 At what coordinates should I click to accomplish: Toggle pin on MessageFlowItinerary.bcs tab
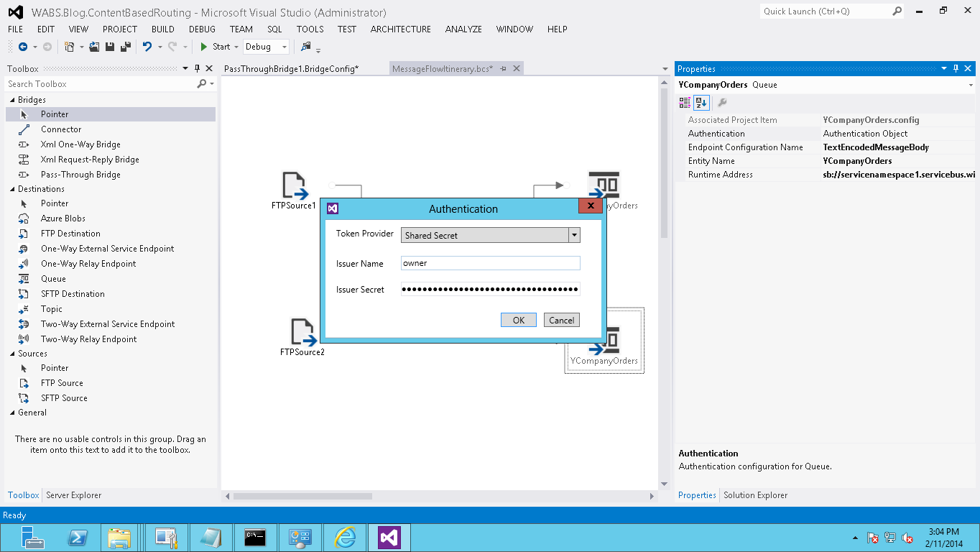(x=504, y=69)
